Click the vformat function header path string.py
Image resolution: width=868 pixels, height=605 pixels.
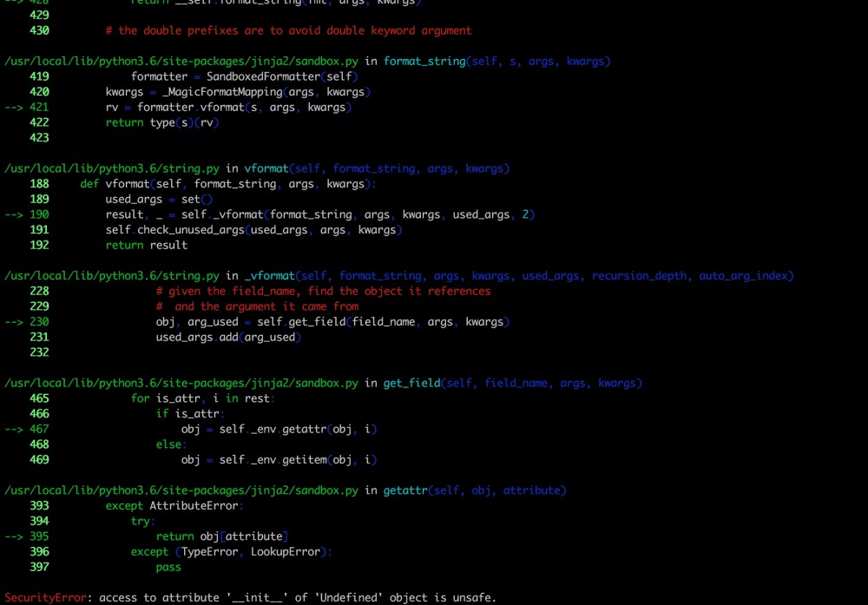[112, 168]
